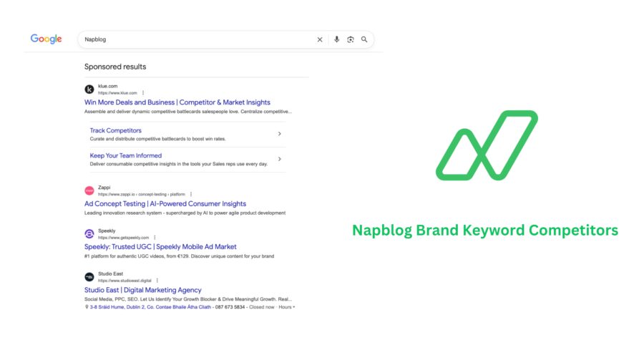Click the location pin icon by address
The width and height of the screenshot is (644, 358).
(x=87, y=307)
